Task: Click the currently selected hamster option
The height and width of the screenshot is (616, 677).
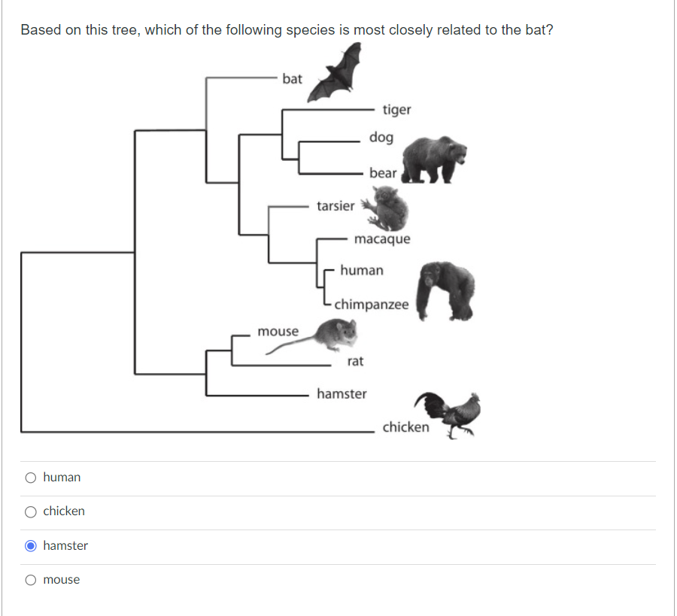Action: click(x=31, y=545)
